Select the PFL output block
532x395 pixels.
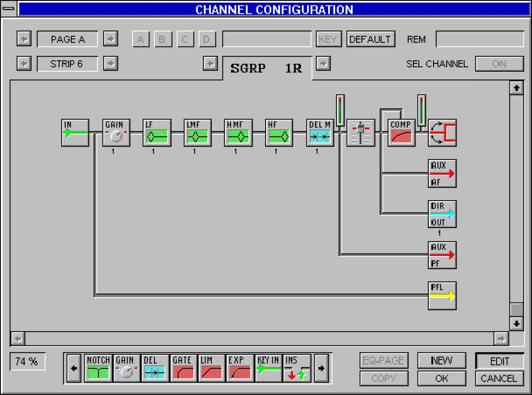(x=442, y=296)
